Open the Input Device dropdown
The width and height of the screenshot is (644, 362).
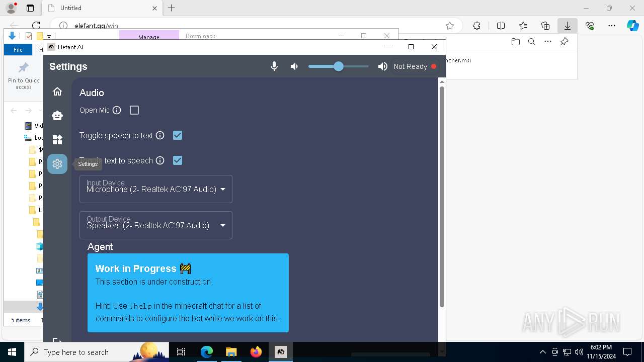click(156, 189)
